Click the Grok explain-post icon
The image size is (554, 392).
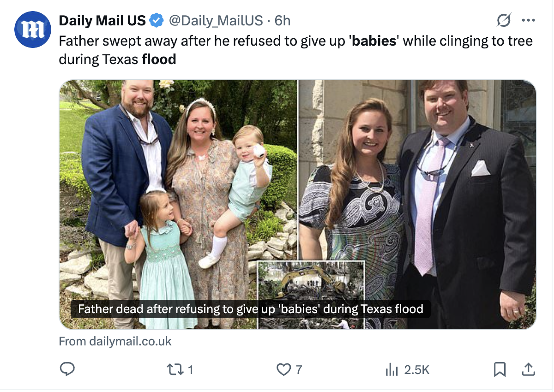(504, 20)
